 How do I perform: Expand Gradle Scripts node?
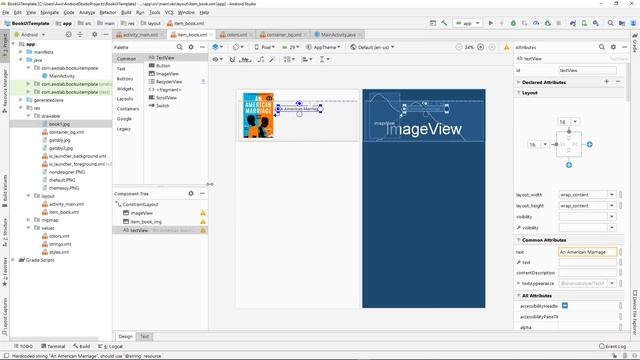coord(13,260)
